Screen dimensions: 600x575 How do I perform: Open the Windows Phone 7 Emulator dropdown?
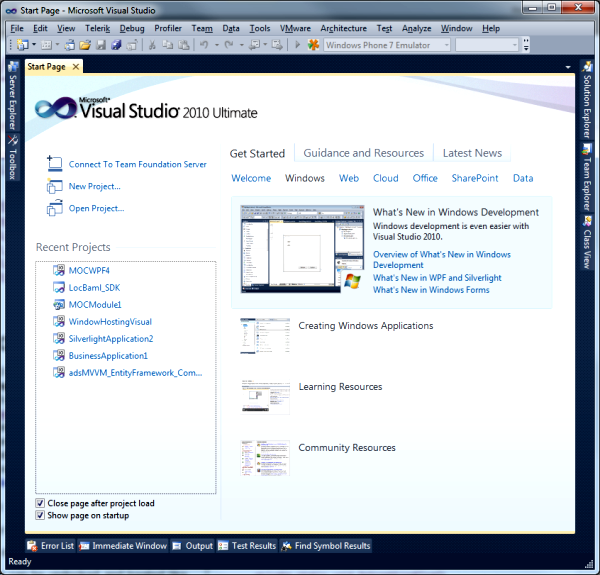[x=387, y=45]
